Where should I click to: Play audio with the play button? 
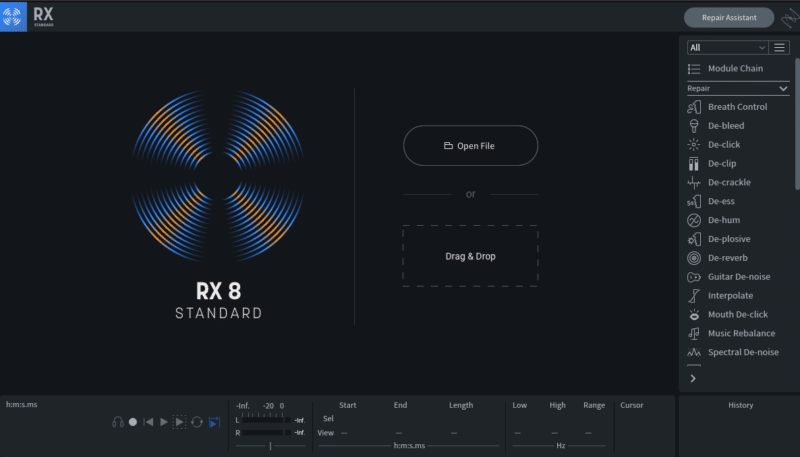click(x=164, y=422)
